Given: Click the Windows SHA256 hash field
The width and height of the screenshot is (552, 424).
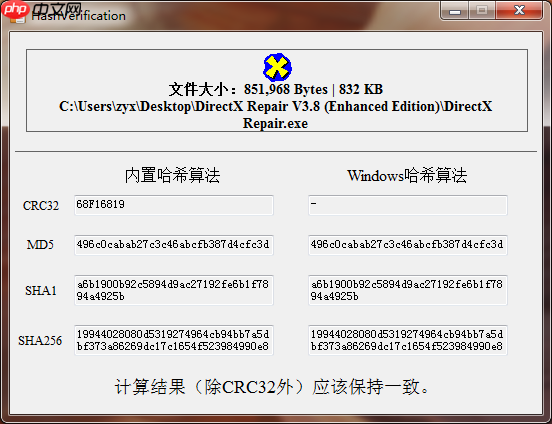Looking at the screenshot, I should pyautogui.click(x=408, y=340).
